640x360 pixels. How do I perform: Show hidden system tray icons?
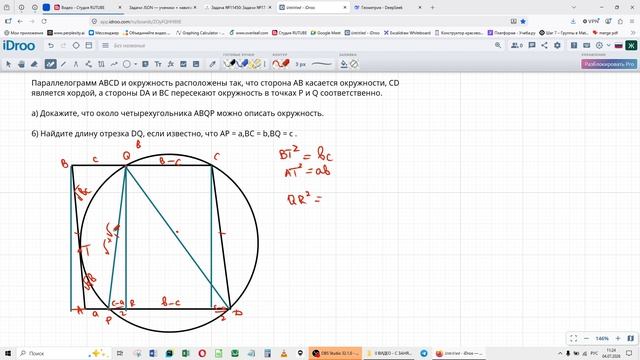[560, 353]
